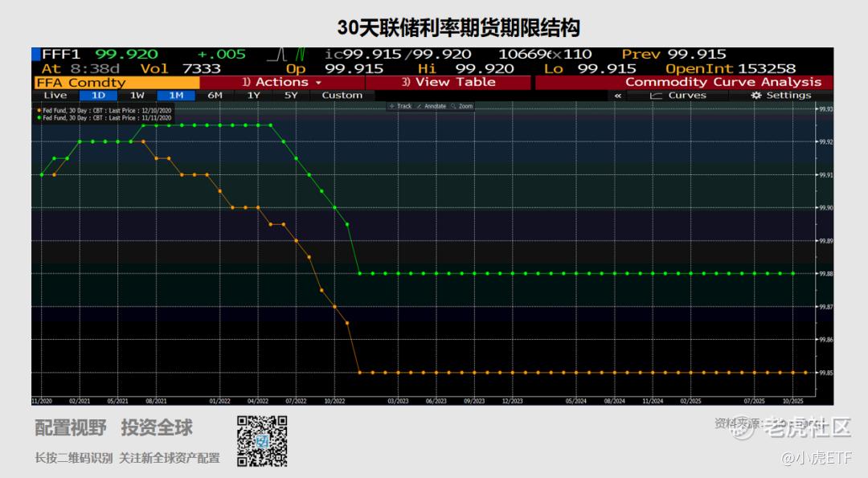Click the 99.88 price axis label

click(826, 274)
